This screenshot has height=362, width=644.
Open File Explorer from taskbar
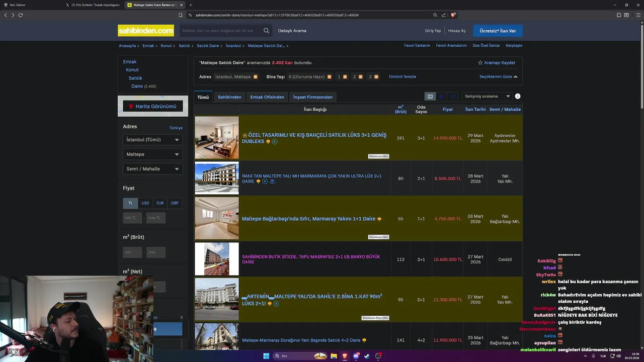[x=334, y=356]
